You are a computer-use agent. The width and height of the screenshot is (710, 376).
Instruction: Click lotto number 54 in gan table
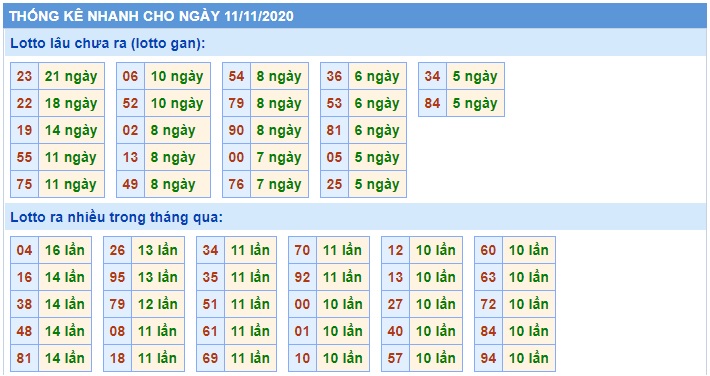pos(236,76)
